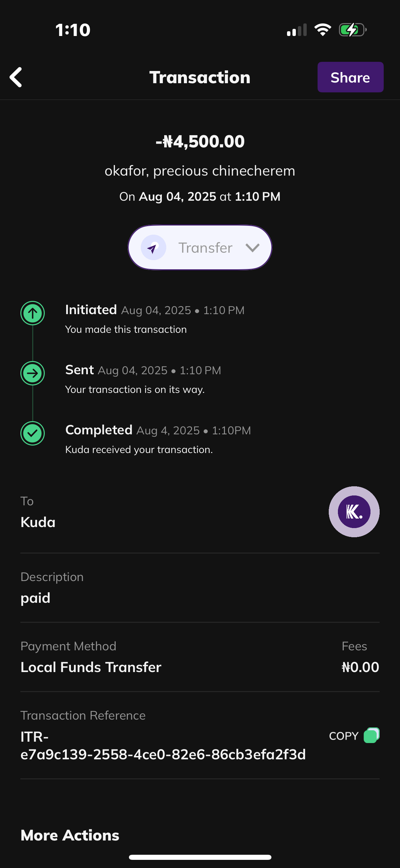Tap the Sent right-arrow status icon

(x=33, y=373)
